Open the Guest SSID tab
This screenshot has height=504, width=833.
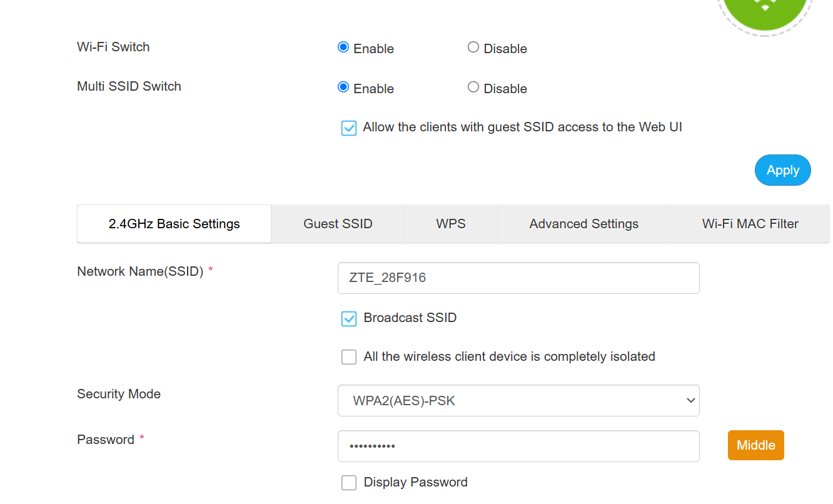point(338,224)
